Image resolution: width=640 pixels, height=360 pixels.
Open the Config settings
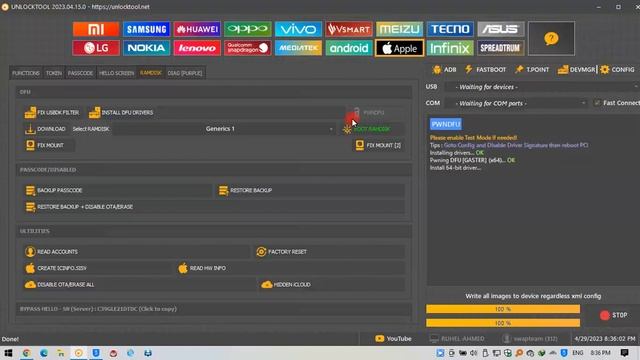(x=617, y=70)
